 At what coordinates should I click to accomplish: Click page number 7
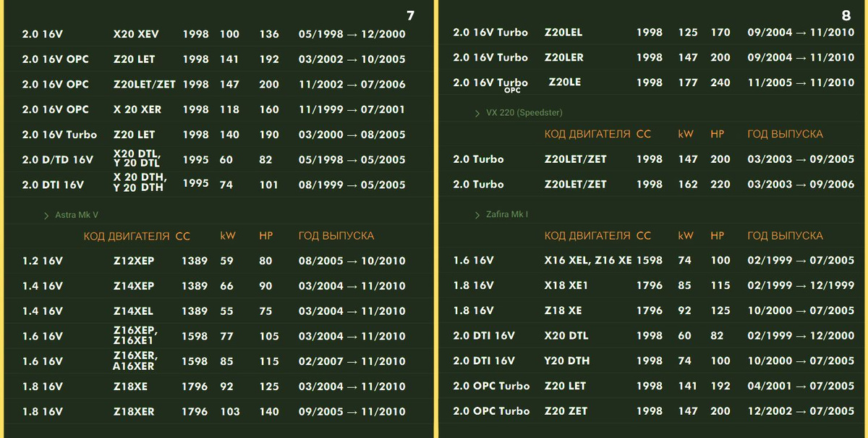click(x=411, y=15)
